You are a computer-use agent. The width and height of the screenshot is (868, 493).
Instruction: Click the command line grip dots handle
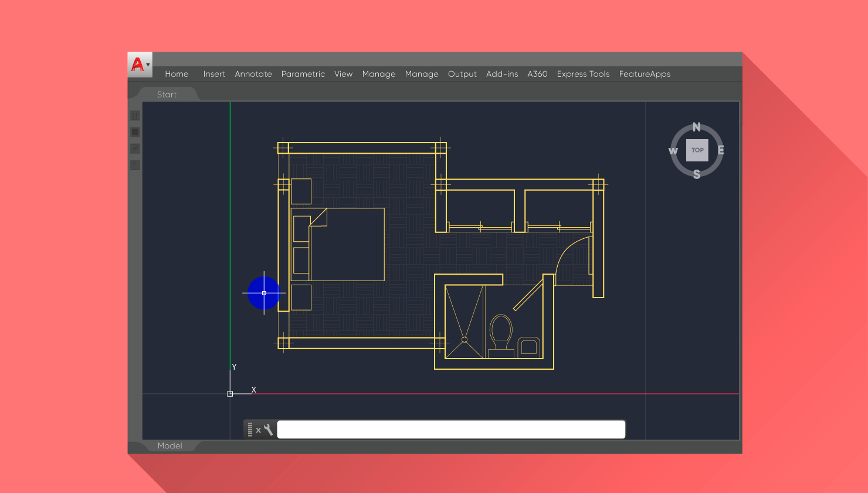pos(249,430)
